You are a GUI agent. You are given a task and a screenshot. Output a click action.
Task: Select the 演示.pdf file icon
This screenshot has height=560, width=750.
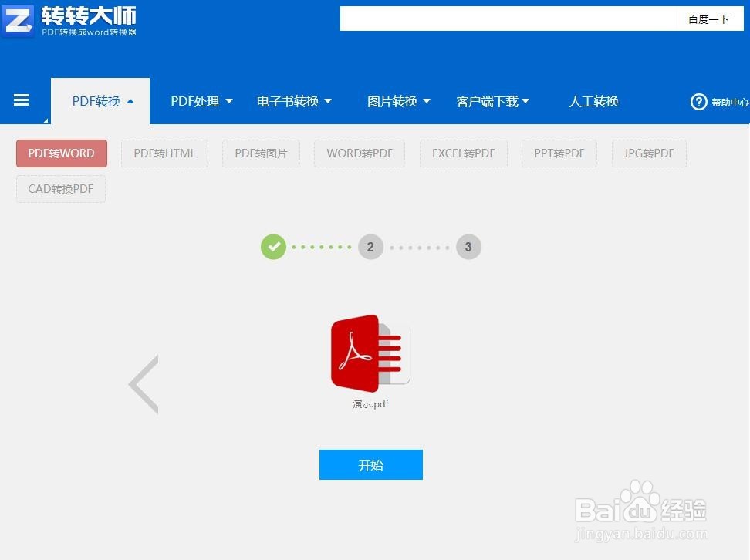point(370,353)
